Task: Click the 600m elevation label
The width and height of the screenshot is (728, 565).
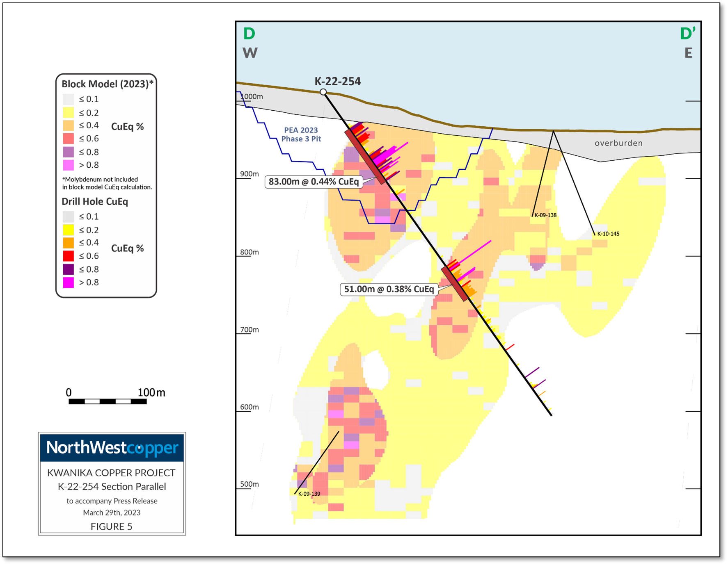Action: point(250,407)
